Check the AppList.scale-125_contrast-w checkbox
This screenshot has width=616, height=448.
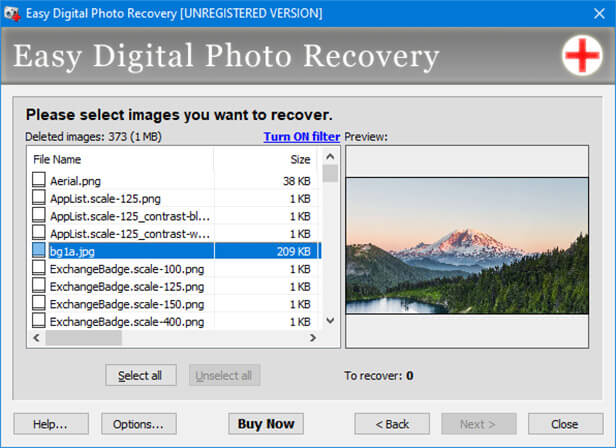click(38, 233)
